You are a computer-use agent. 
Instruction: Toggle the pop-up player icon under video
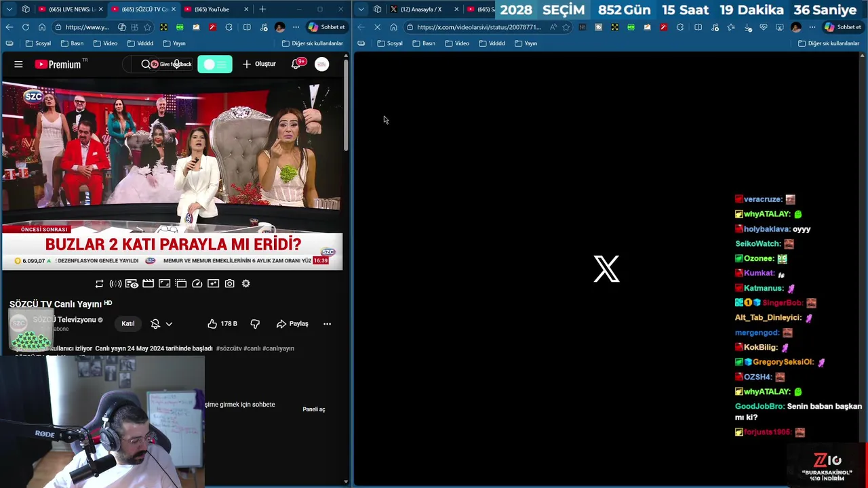point(180,283)
